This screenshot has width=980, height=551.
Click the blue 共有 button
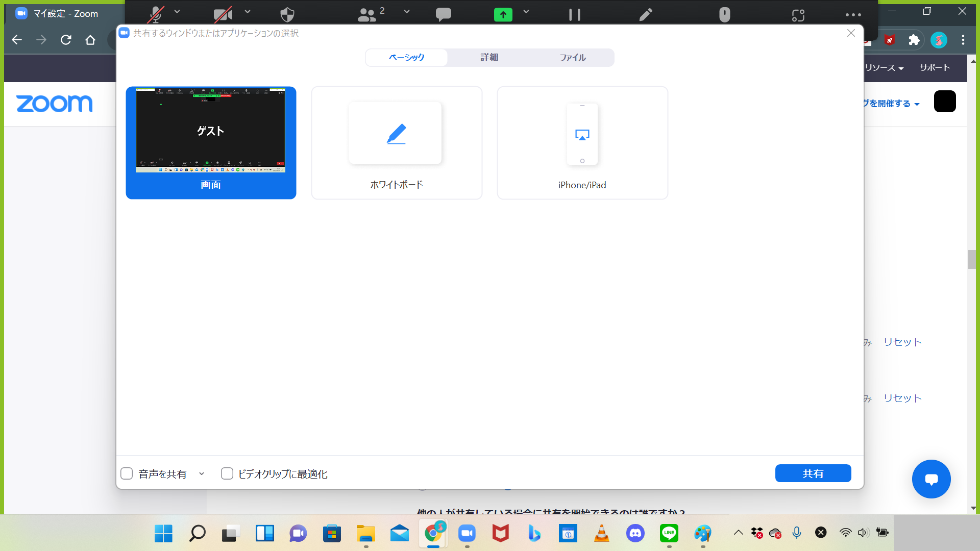(813, 473)
